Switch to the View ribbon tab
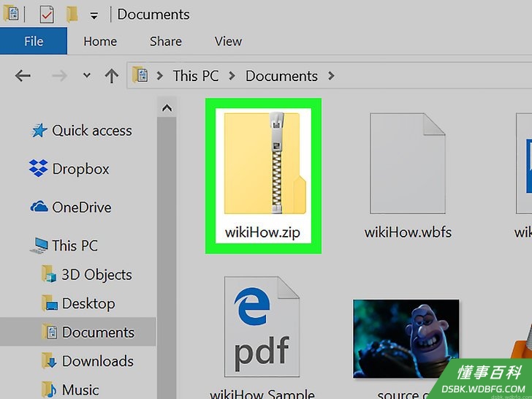The width and height of the screenshot is (532, 399). (228, 41)
